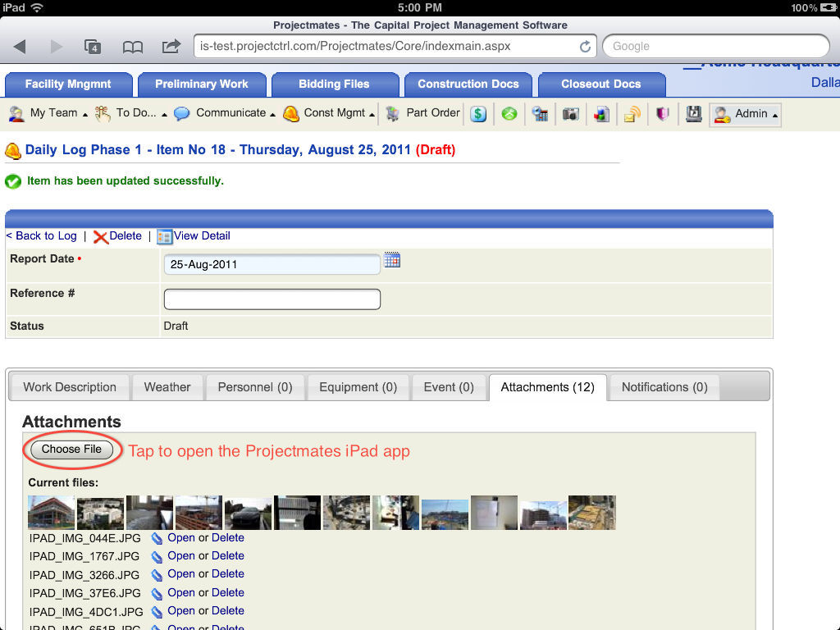Click the View Detail link
This screenshot has width=840, height=630.
202,236
